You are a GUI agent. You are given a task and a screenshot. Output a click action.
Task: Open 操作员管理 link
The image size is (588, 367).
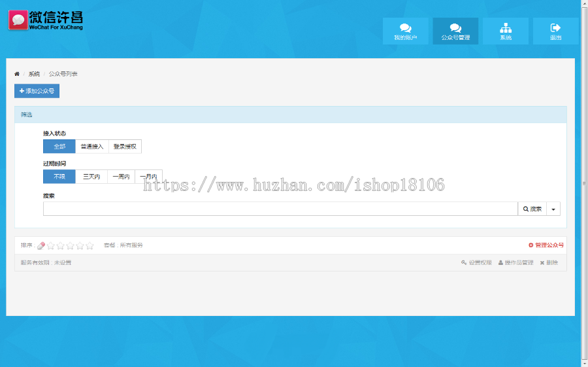(x=515, y=262)
